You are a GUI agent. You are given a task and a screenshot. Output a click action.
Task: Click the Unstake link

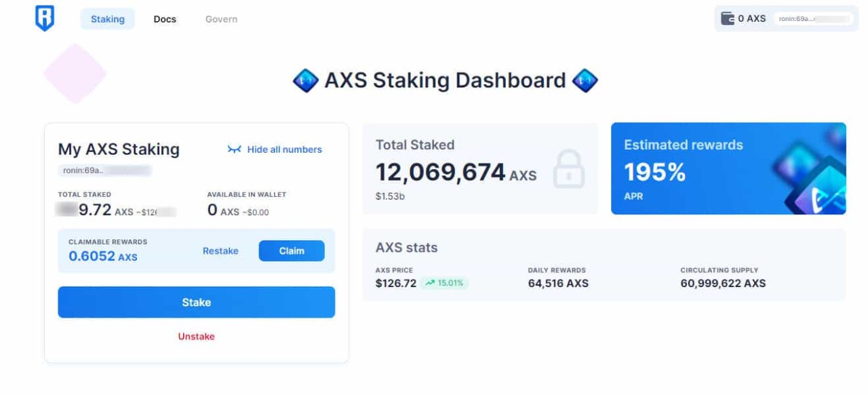click(x=196, y=336)
